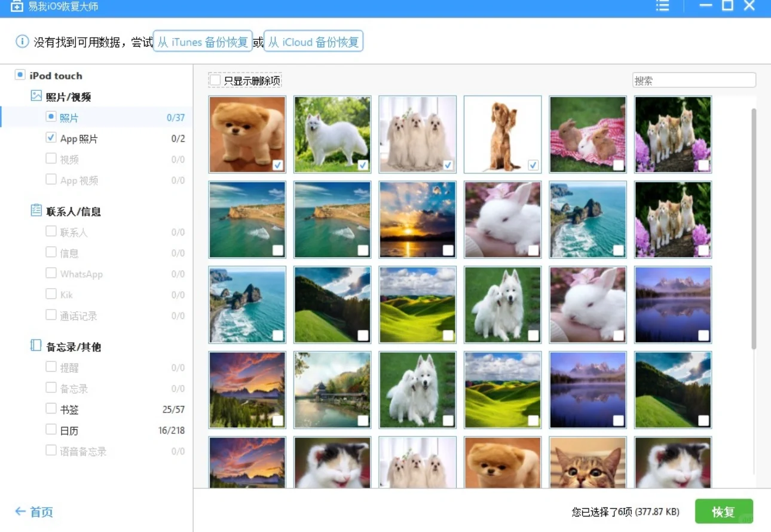Check the 书签 checkbox

click(51, 409)
